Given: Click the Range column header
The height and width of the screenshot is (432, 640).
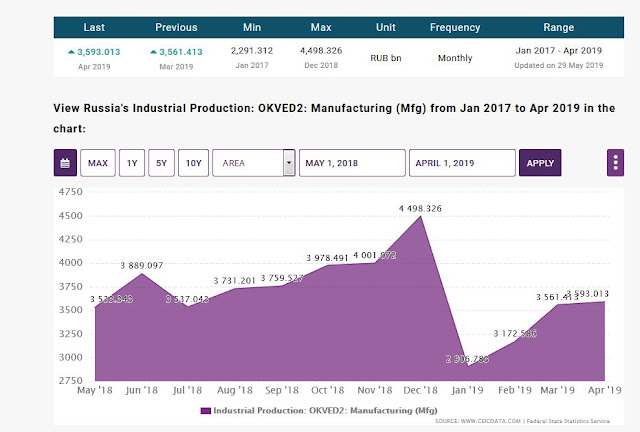Looking at the screenshot, I should tap(559, 27).
